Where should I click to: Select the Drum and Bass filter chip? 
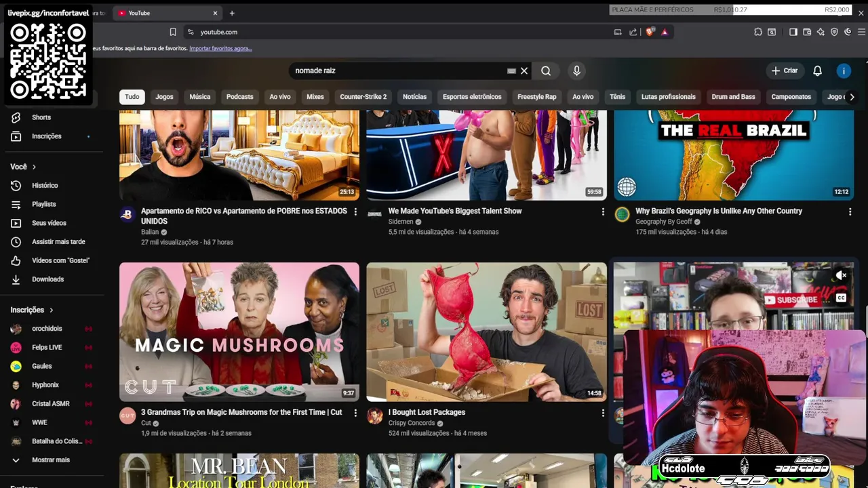point(733,97)
